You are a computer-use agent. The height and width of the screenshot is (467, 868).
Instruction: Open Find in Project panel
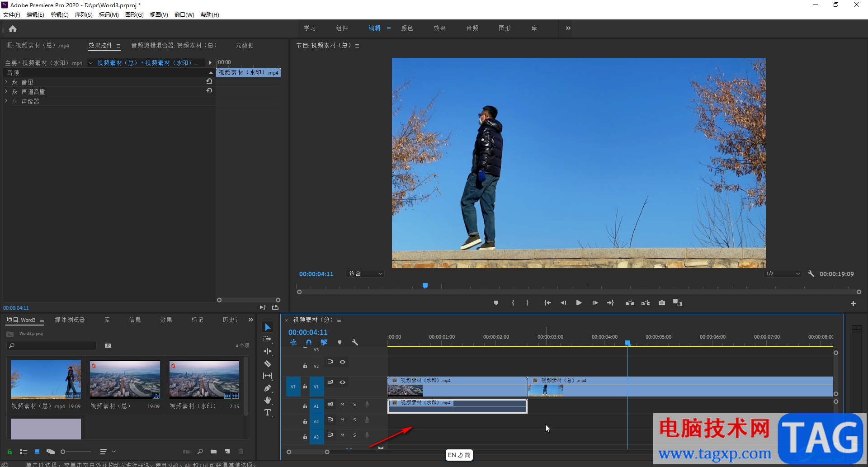200,451
